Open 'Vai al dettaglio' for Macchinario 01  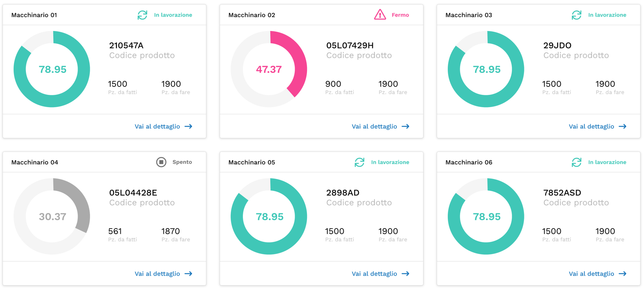[x=163, y=127]
